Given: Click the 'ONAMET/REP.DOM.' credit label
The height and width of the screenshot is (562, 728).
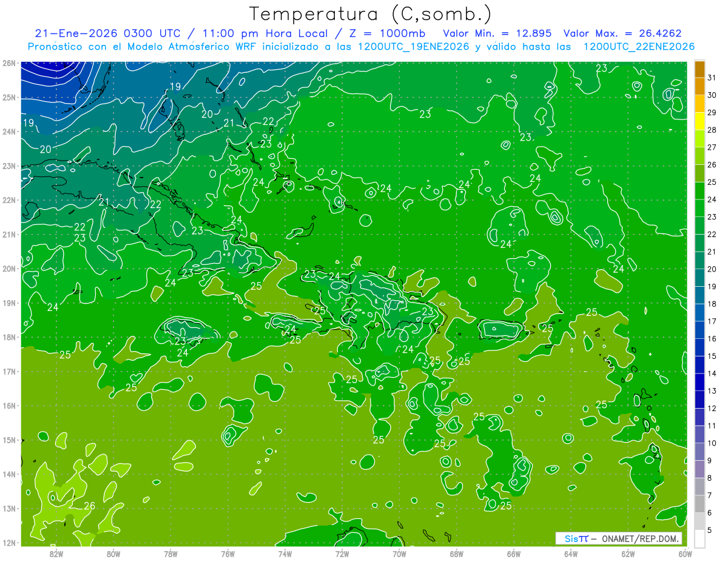Looking at the screenshot, I should pyautogui.click(x=641, y=538).
